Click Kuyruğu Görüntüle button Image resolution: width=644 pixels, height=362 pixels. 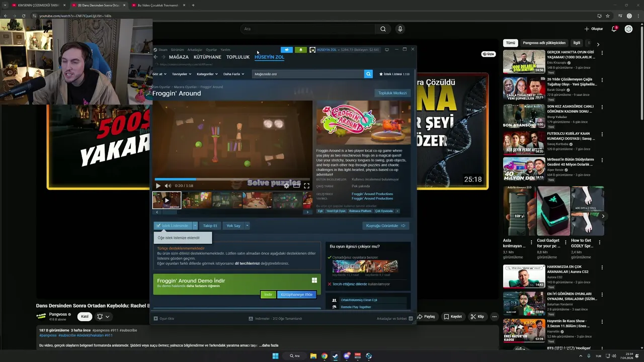pyautogui.click(x=385, y=226)
